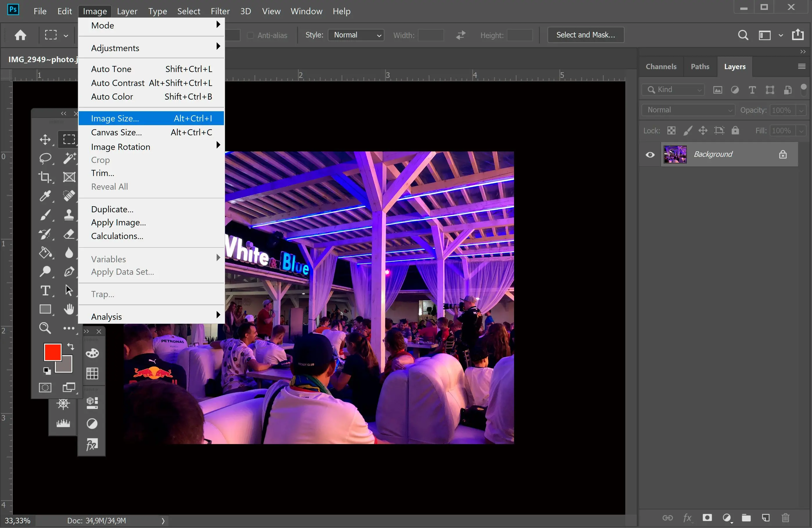Select the Type tool

pos(46,290)
